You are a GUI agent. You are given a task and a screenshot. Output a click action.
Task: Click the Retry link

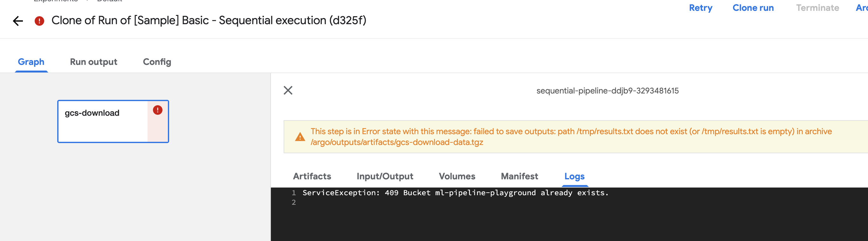tap(701, 7)
